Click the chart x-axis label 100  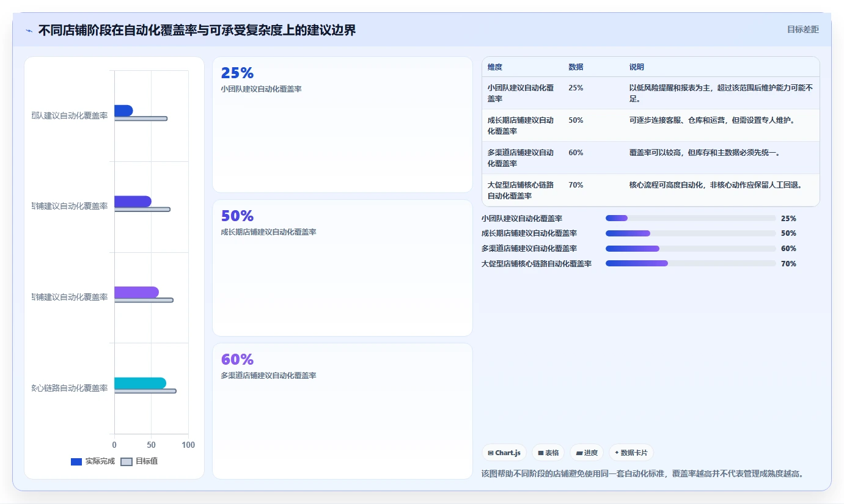click(x=188, y=445)
